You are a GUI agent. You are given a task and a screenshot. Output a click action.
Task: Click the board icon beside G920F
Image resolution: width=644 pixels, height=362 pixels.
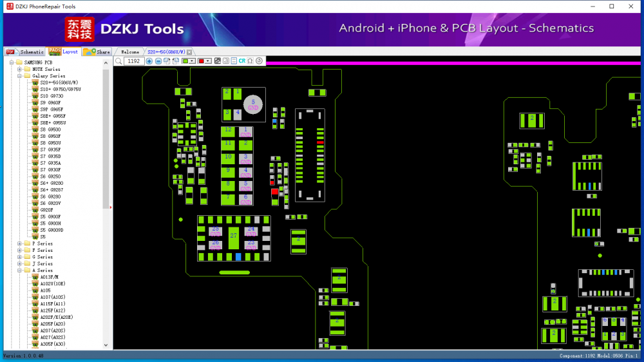[x=35, y=210]
